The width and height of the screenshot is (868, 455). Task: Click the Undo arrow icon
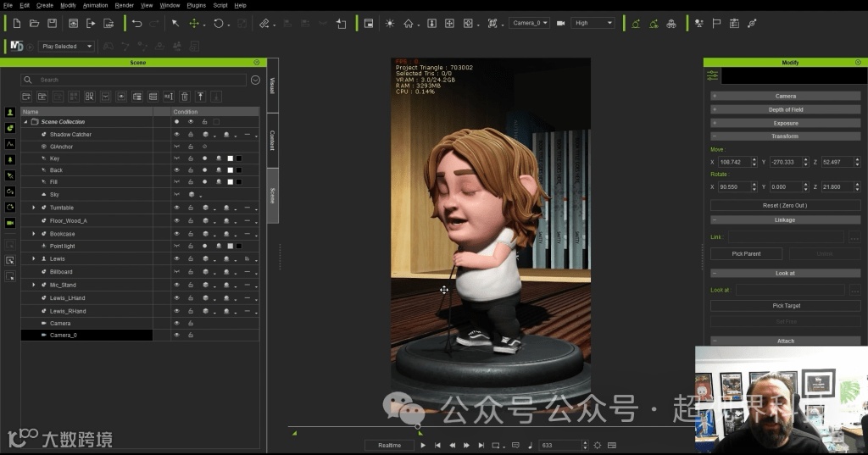(136, 24)
